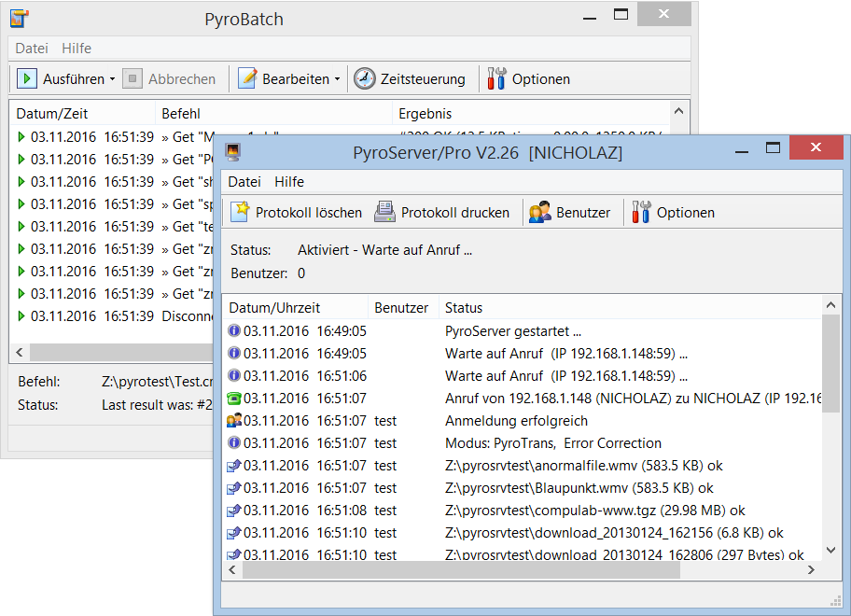Click the PyroServer title bar app icon
The image size is (851, 616).
coord(233,152)
